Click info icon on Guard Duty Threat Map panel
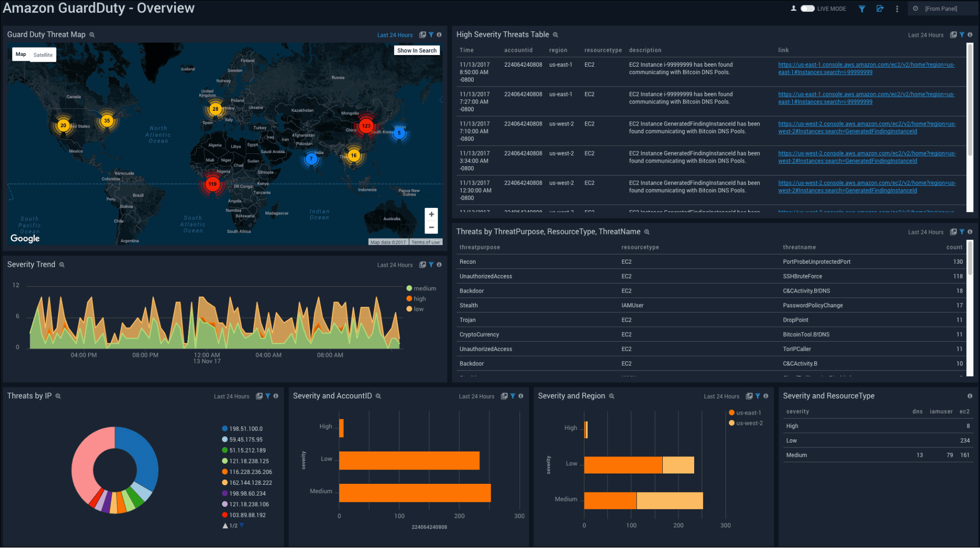 439,35
